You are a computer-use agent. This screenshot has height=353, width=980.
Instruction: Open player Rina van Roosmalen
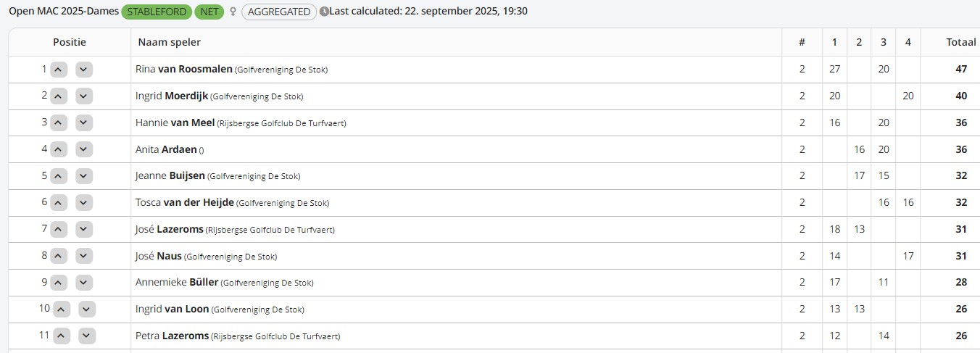click(184, 70)
